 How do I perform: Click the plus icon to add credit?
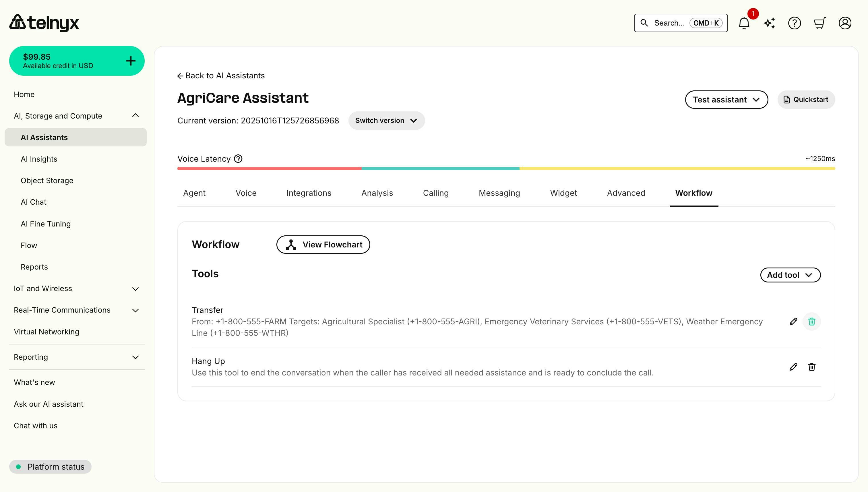point(130,61)
